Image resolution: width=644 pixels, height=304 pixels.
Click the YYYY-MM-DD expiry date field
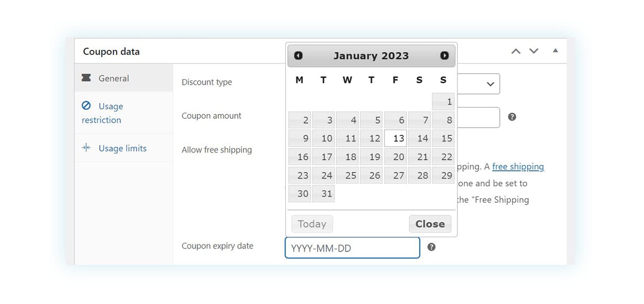click(352, 248)
